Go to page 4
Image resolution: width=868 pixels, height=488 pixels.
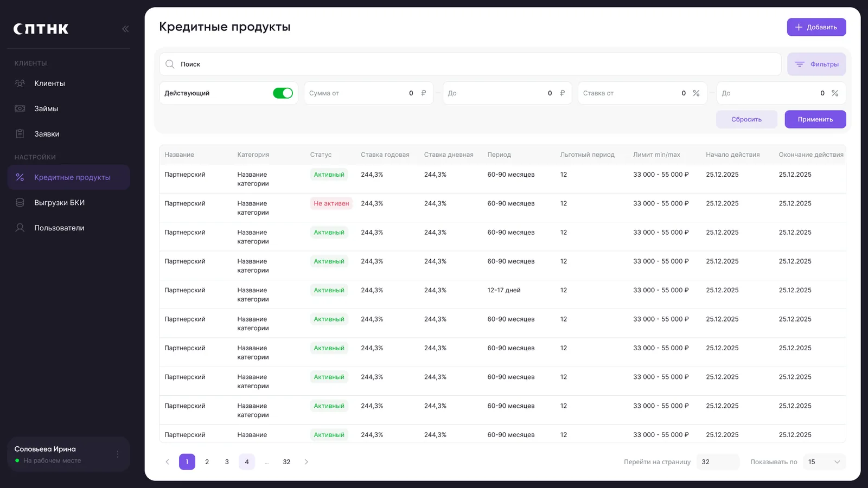247,462
